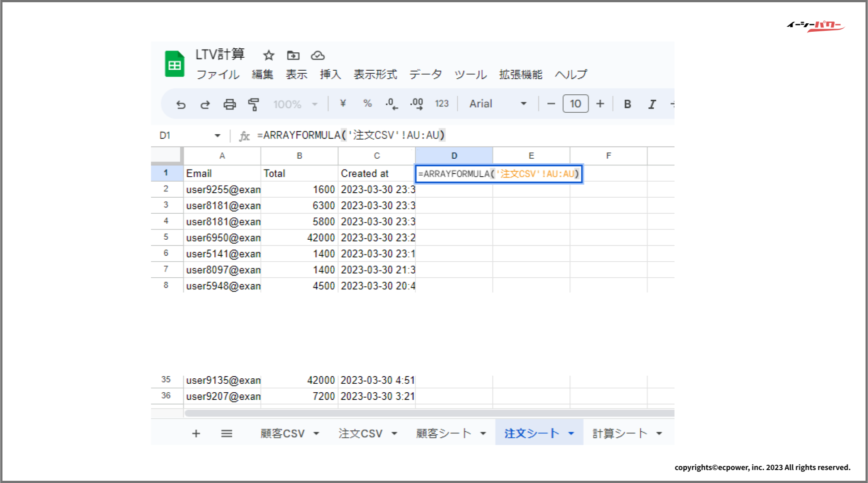Click the Add sheet plus button
Image resolution: width=868 pixels, height=483 pixels.
(x=196, y=433)
